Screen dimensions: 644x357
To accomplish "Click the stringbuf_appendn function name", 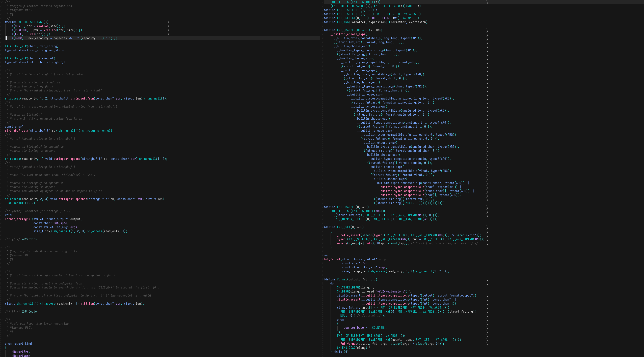I will pyautogui.click(x=73, y=199).
